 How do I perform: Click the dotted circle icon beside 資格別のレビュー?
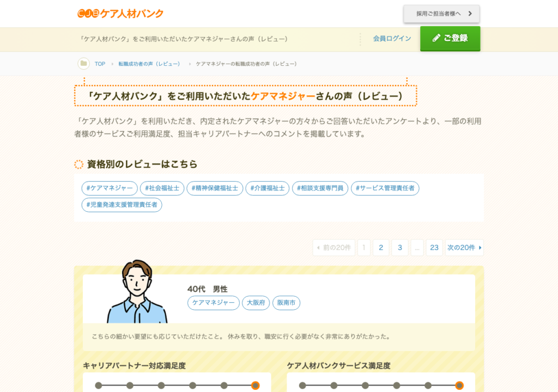[x=78, y=164]
